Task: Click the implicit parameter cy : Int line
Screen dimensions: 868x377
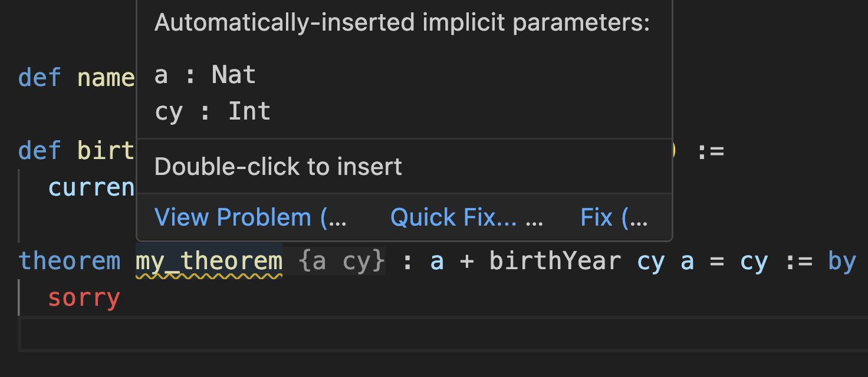Action: pos(212,111)
